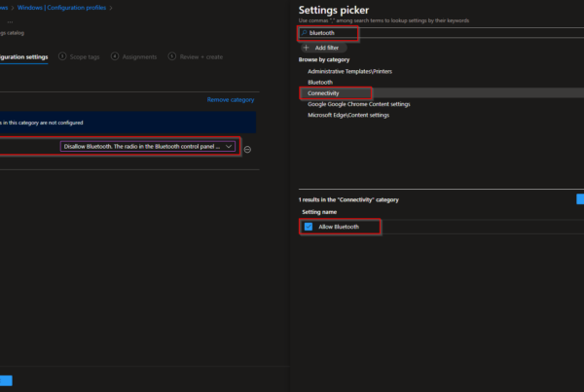Select Google Chrome Content settings category
This screenshot has width=584, height=392.
click(x=358, y=104)
